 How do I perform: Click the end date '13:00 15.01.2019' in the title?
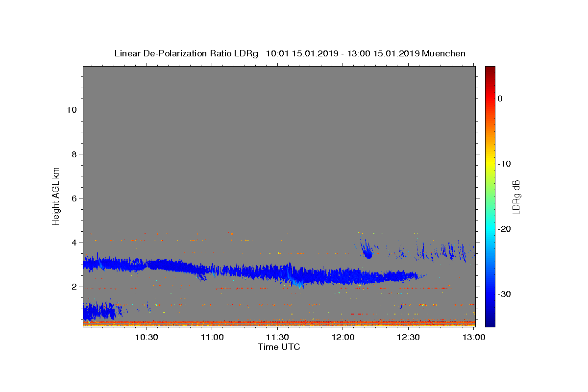click(383, 53)
